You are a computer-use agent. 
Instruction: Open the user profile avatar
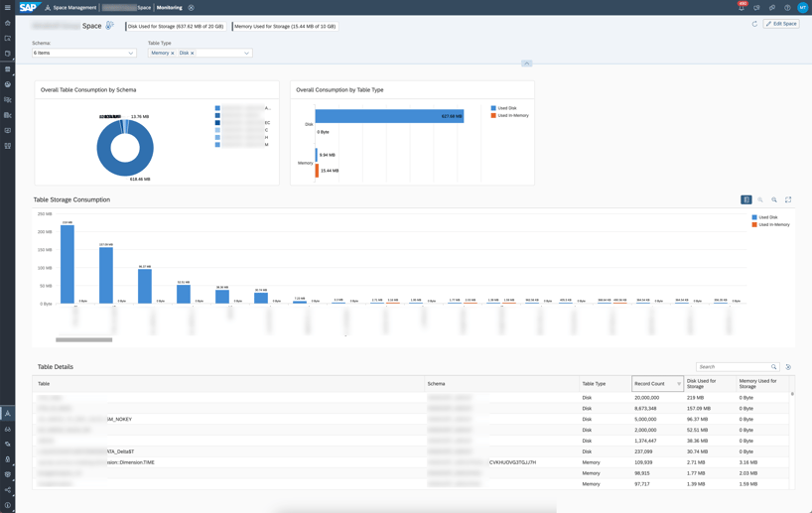[802, 8]
